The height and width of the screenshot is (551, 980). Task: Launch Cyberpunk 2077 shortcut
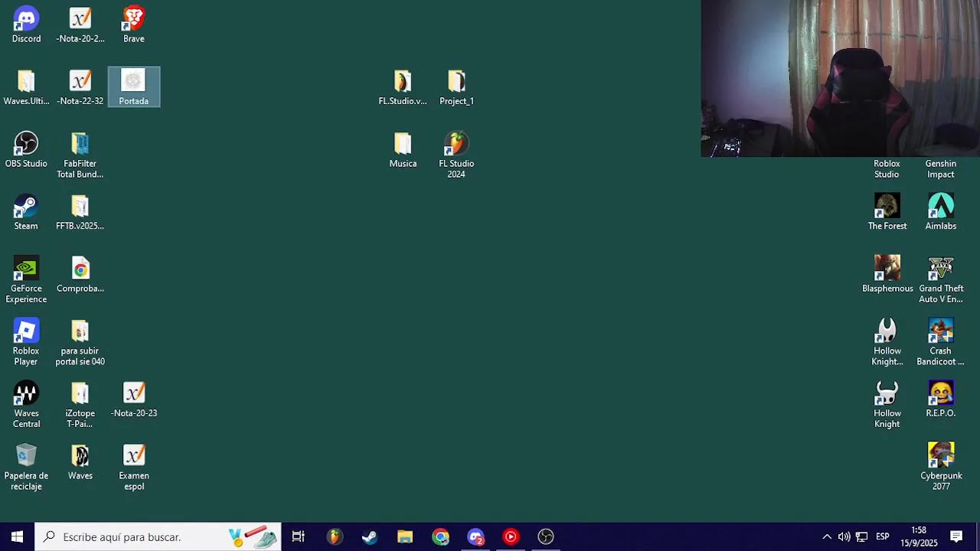click(x=941, y=467)
